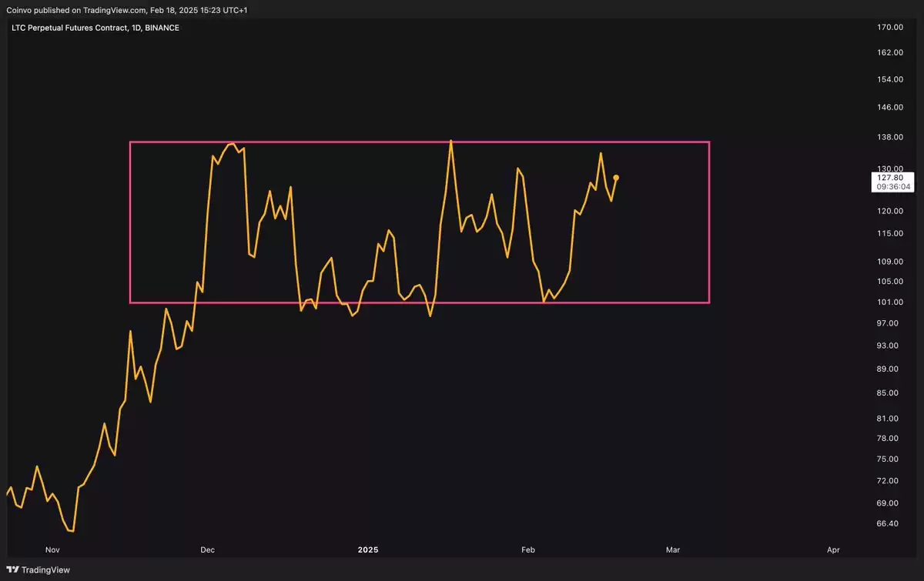924x581 pixels.
Task: Click the 138.00 price axis label
Action: (x=889, y=137)
